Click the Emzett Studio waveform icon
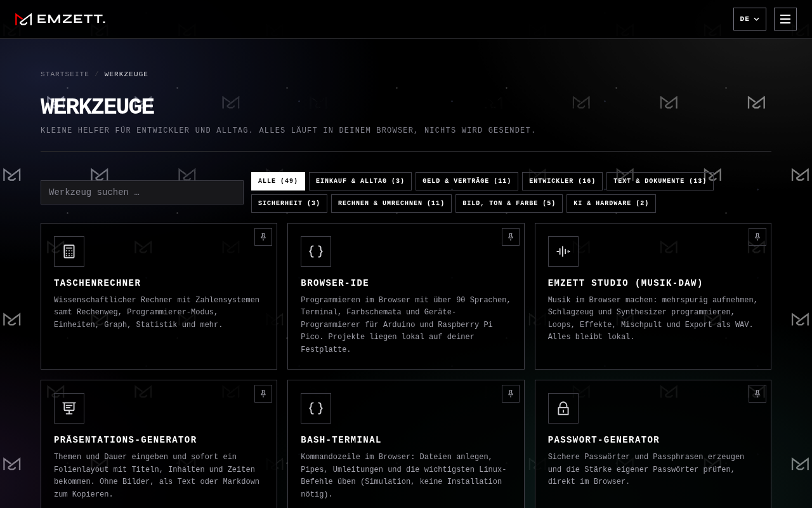The width and height of the screenshot is (812, 508). coord(563,251)
